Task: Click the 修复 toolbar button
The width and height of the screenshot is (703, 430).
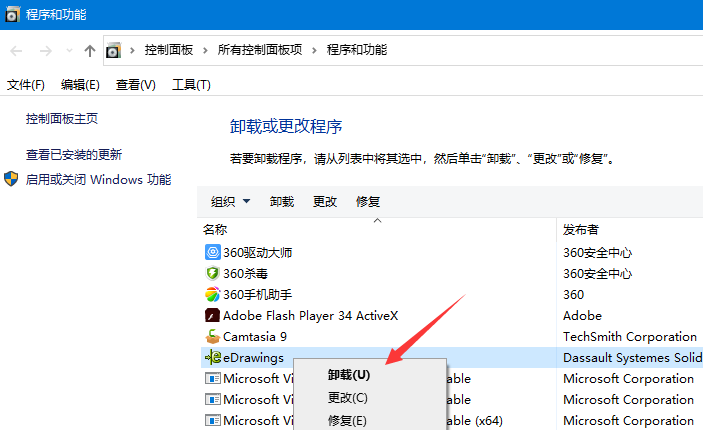Action: [x=368, y=202]
